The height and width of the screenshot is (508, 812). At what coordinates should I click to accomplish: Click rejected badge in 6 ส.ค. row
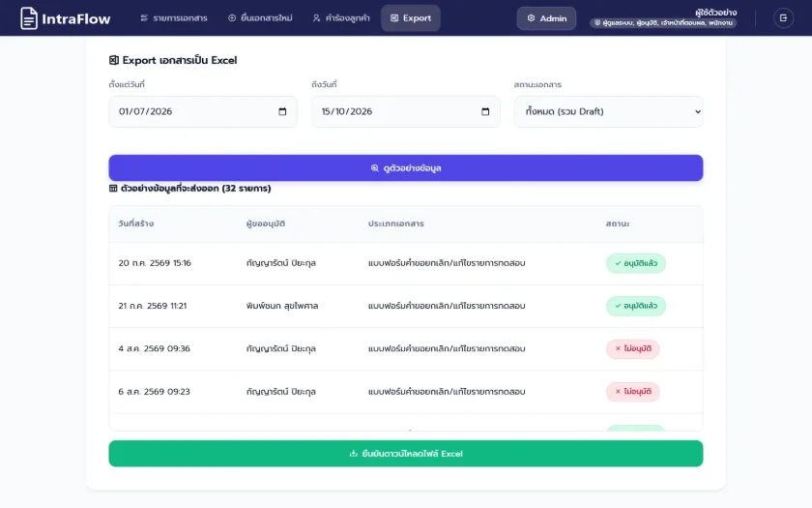tap(632, 391)
